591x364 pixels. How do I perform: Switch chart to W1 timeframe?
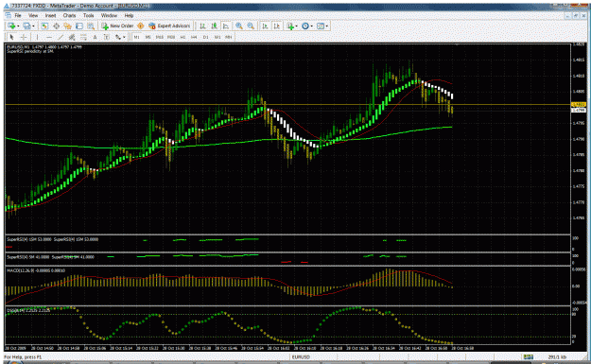217,37
